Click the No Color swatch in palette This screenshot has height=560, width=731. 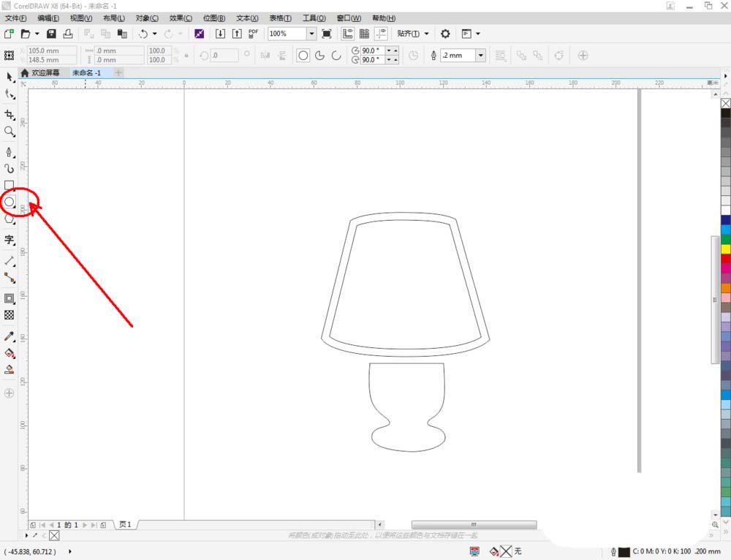coord(725,103)
